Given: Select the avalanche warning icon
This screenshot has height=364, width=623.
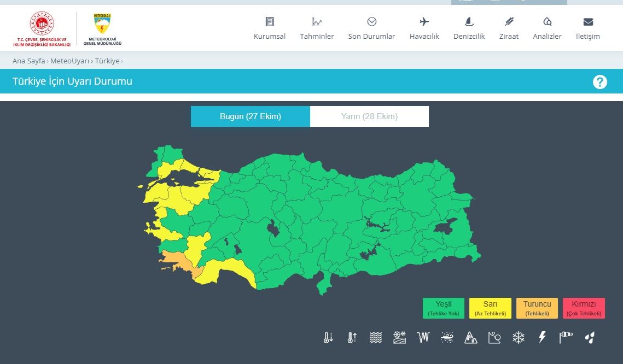Looking at the screenshot, I should [494, 337].
